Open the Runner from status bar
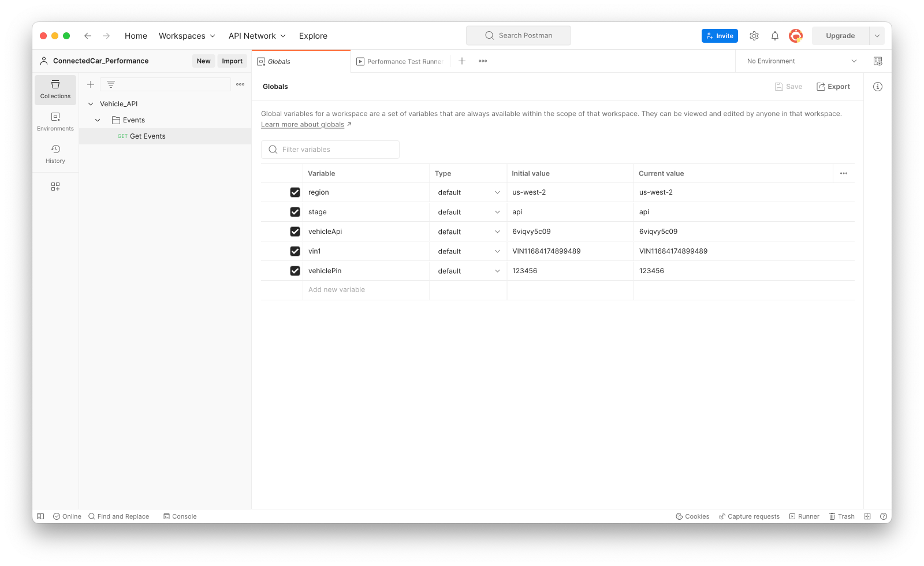The height and width of the screenshot is (566, 924). (804, 516)
